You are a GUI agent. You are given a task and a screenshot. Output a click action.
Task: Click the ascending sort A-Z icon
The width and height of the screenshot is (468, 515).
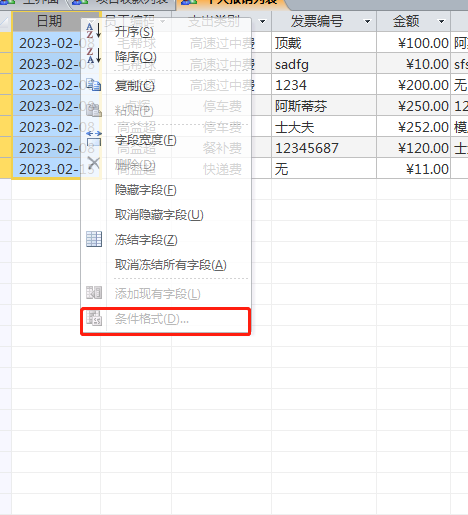click(x=94, y=30)
